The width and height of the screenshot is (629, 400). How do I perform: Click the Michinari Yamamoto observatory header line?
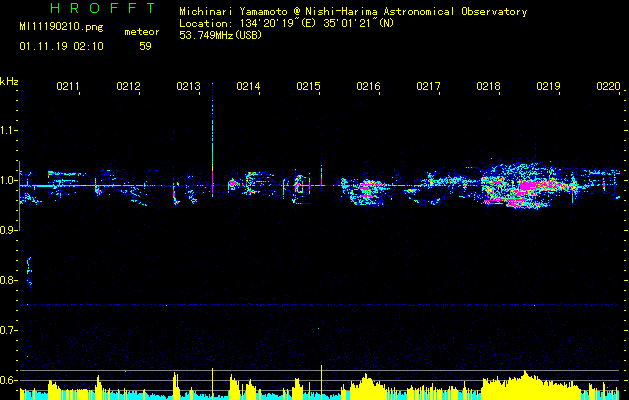(353, 12)
